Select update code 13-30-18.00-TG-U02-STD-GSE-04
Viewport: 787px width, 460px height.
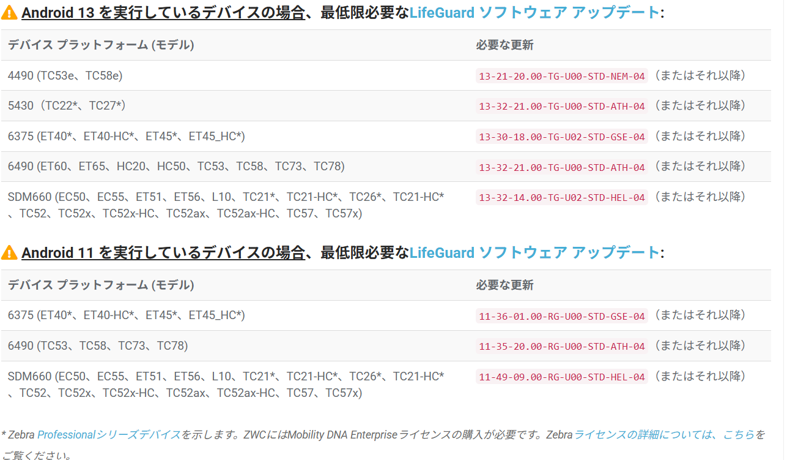click(562, 137)
